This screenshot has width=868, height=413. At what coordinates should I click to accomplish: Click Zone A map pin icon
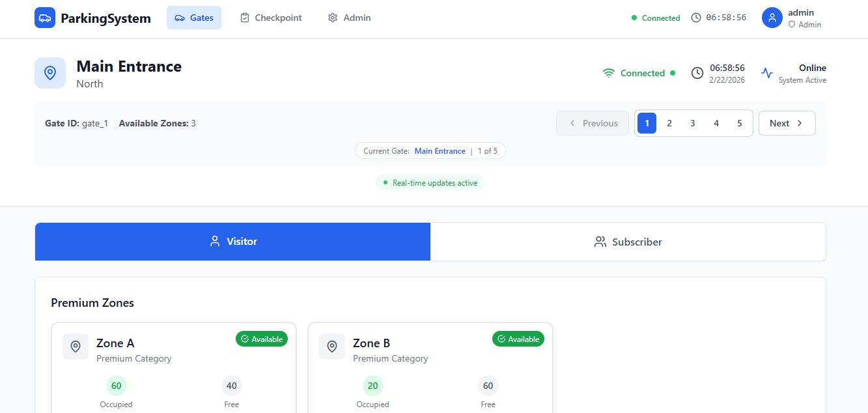(x=76, y=347)
